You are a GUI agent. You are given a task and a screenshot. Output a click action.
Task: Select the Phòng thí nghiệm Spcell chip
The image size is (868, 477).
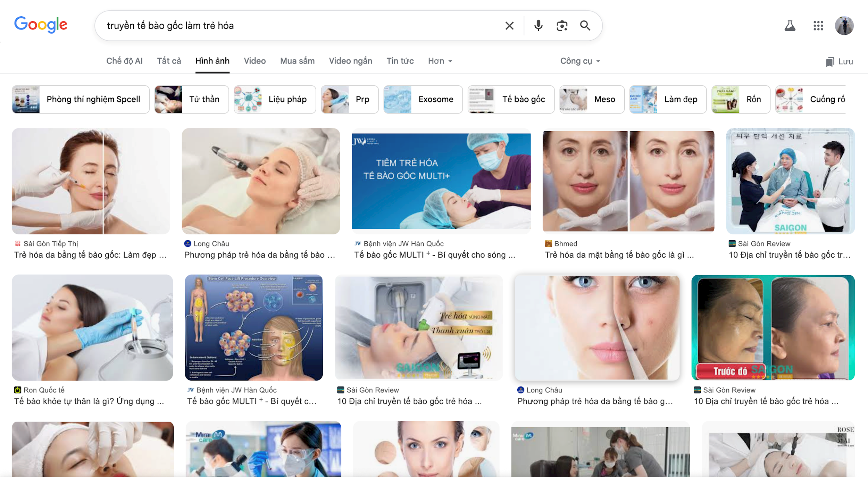click(81, 100)
